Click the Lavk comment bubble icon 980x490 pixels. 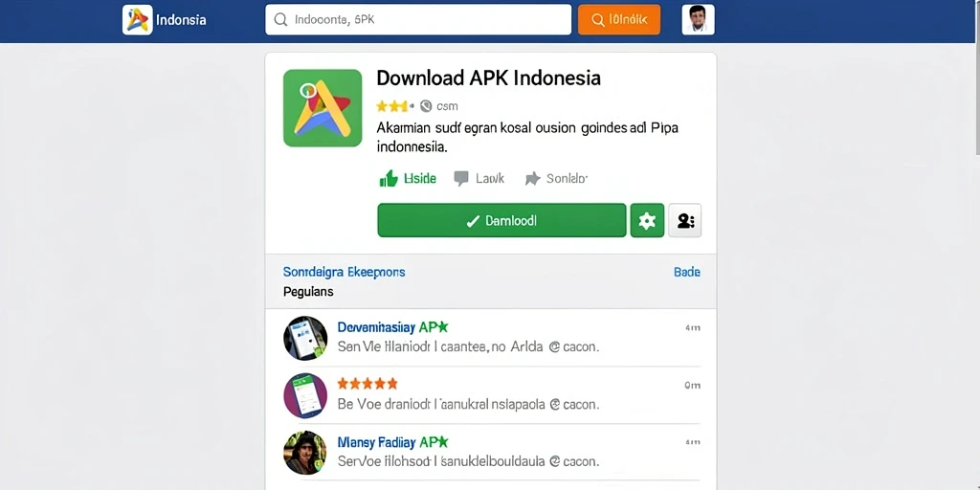tap(461, 179)
